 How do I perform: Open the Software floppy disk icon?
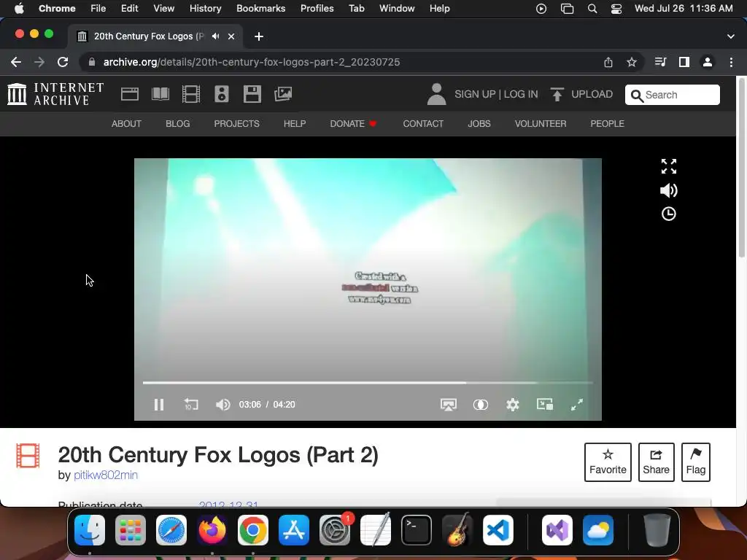pyautogui.click(x=252, y=94)
